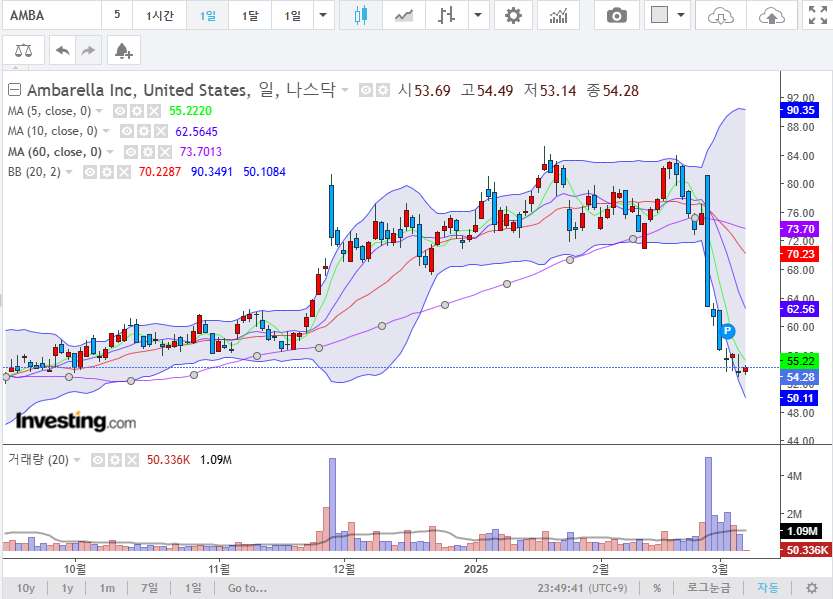Open the color square swatch in toolbar
The height and width of the screenshot is (599, 833).
[x=659, y=15]
